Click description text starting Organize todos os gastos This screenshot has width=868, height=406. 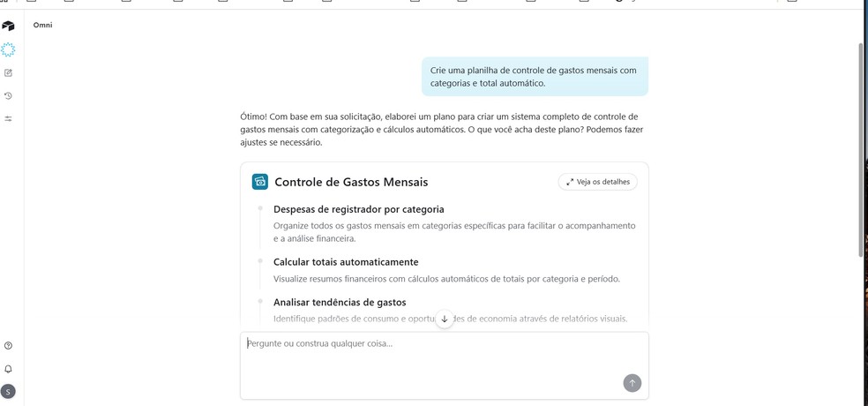[454, 233]
